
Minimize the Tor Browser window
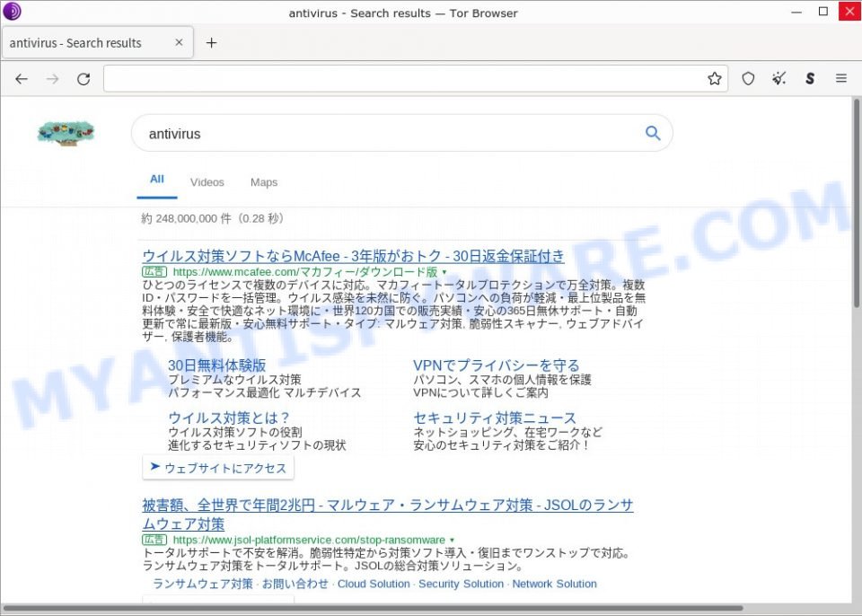click(x=796, y=12)
